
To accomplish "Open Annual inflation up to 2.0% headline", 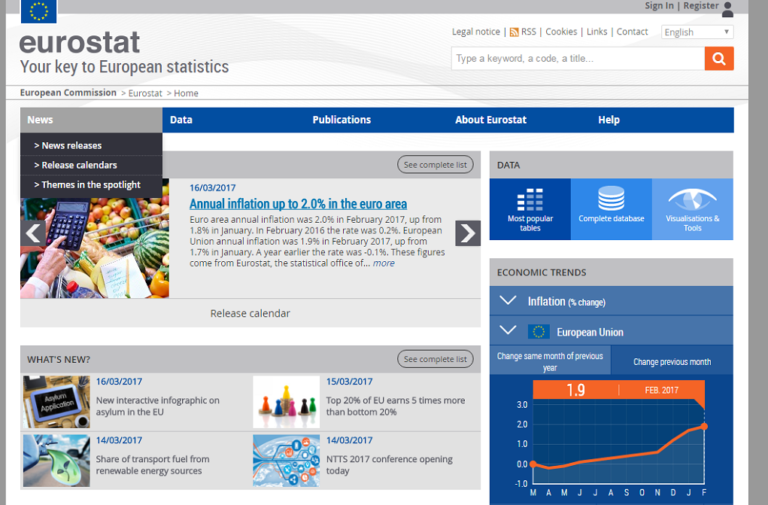I will 298,204.
